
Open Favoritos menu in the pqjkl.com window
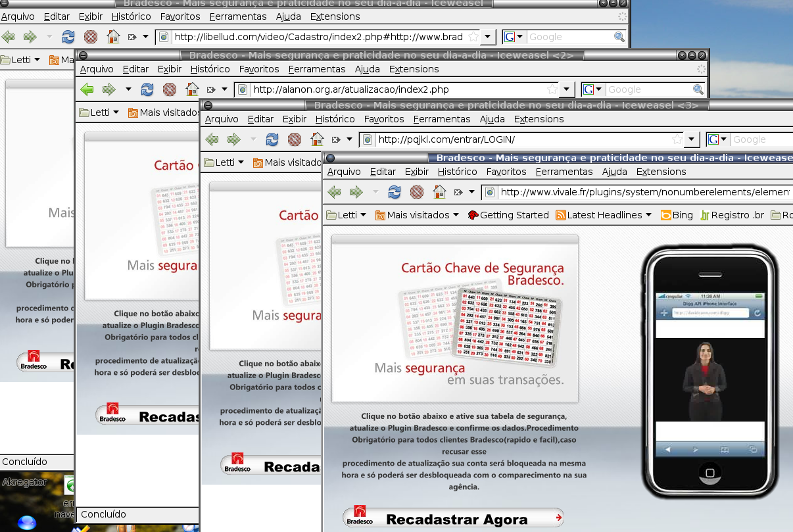384,119
